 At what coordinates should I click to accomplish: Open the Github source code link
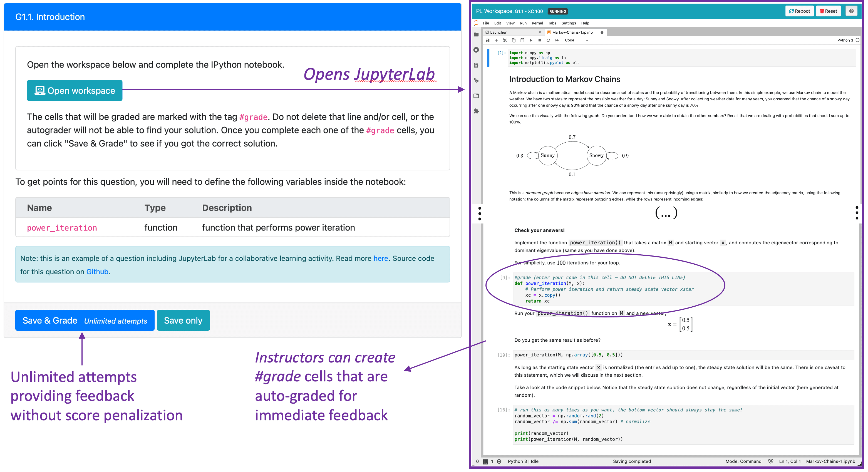(97, 272)
